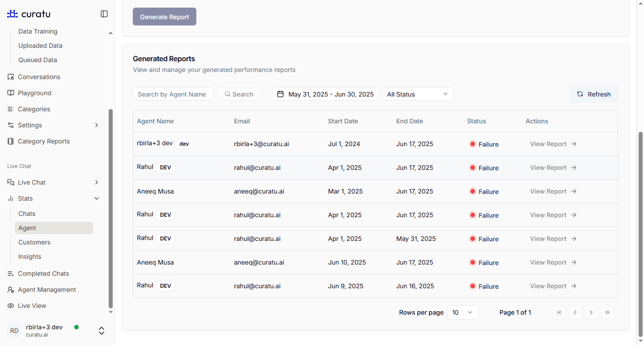The image size is (644, 345).
Task: Open the Playground page
Action: [x=34, y=93]
